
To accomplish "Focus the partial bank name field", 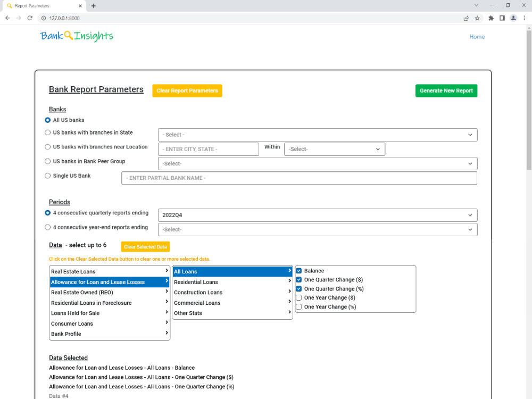I will point(299,178).
